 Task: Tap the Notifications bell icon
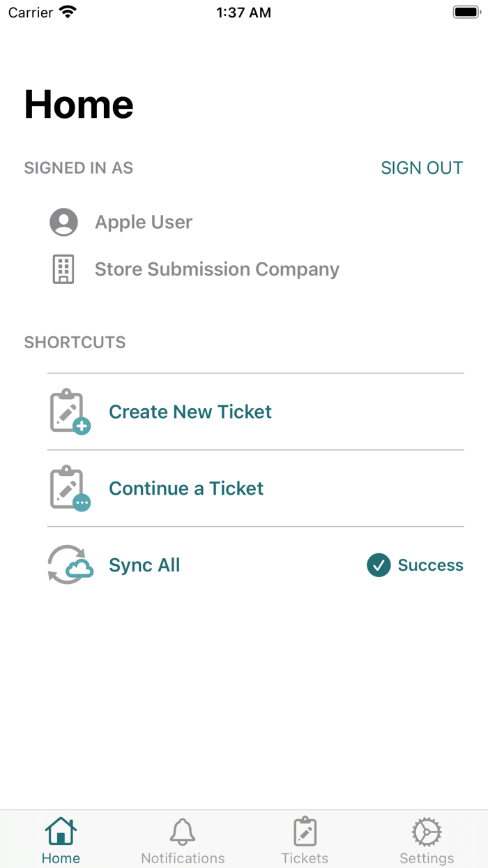[x=183, y=832]
